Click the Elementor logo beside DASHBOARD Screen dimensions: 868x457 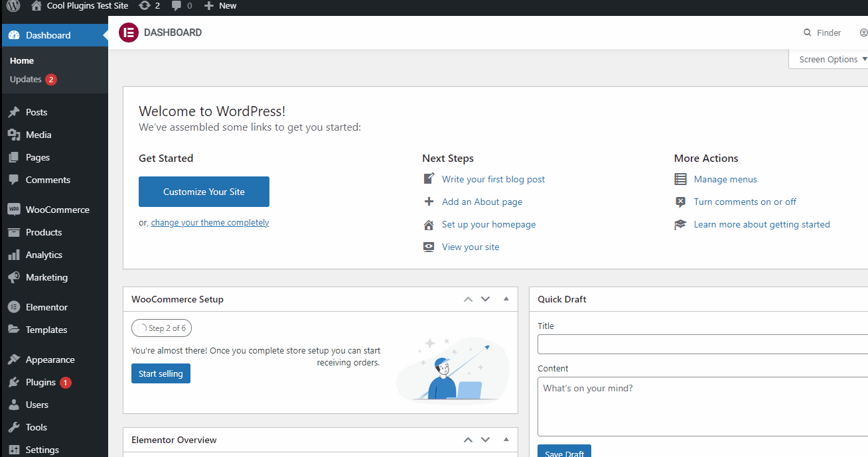tap(128, 33)
